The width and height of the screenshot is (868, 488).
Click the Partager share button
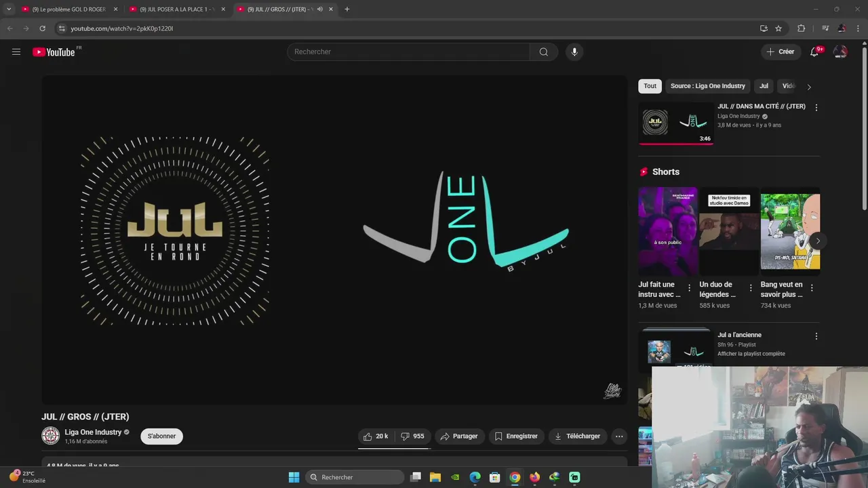click(459, 436)
